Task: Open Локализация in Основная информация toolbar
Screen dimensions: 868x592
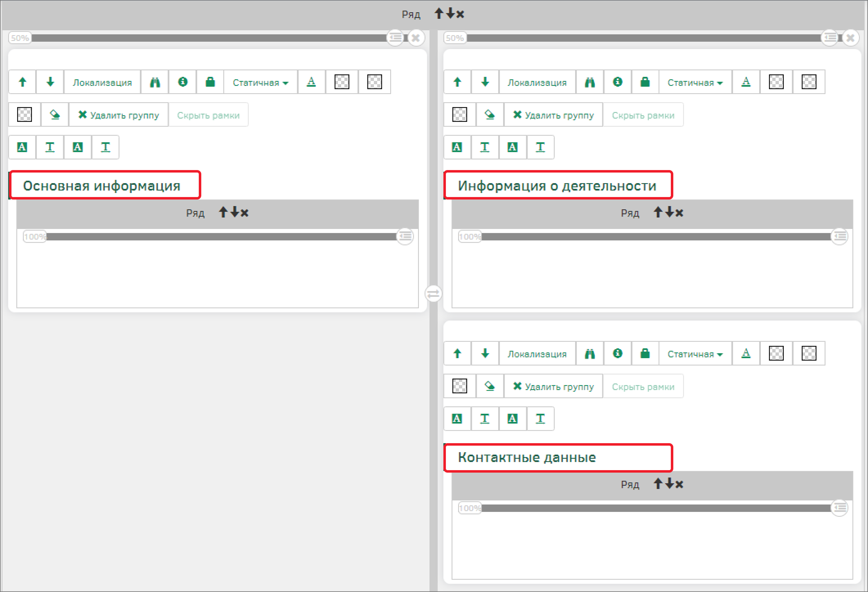Action: click(102, 83)
